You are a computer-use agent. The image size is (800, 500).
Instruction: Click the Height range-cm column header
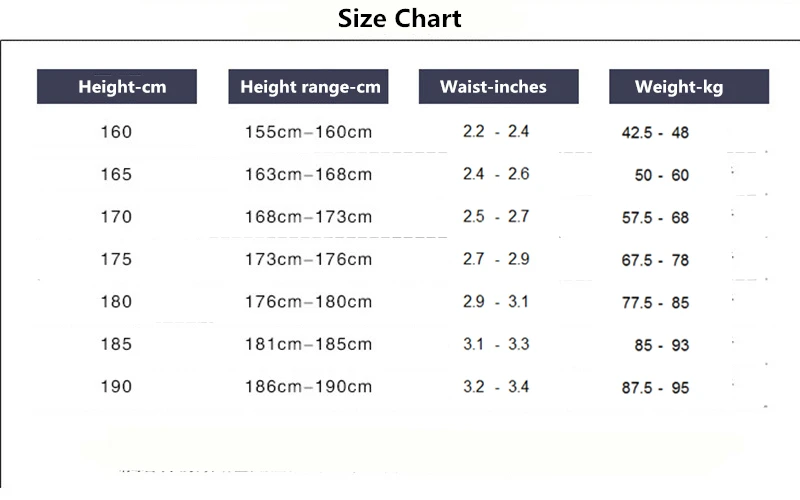[310, 87]
